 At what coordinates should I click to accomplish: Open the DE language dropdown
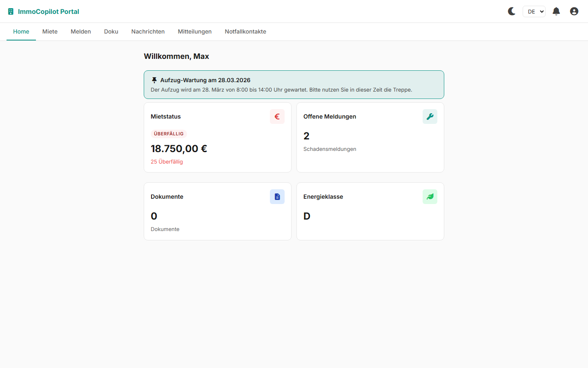534,11
